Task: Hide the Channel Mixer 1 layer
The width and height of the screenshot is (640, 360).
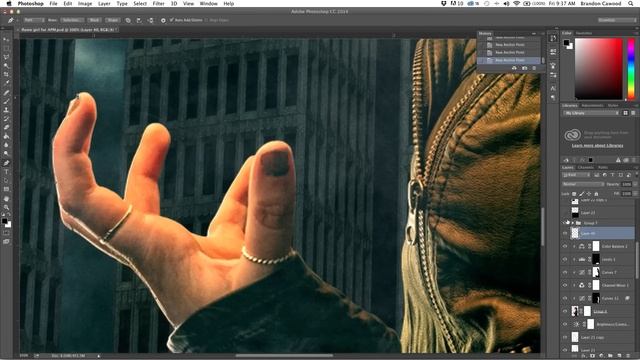Action: click(x=565, y=285)
